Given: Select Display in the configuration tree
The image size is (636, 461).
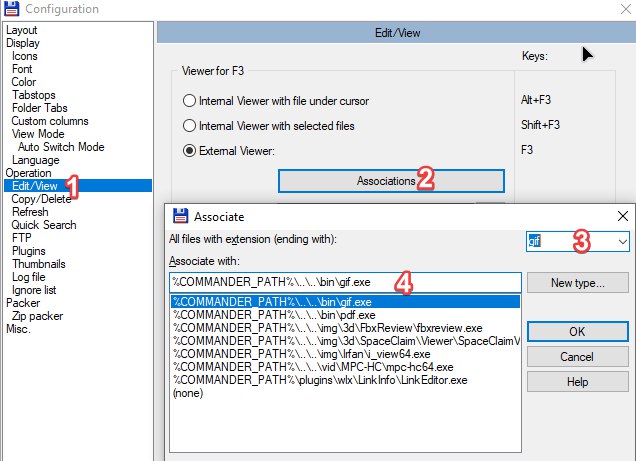Looking at the screenshot, I should pyautogui.click(x=23, y=43).
